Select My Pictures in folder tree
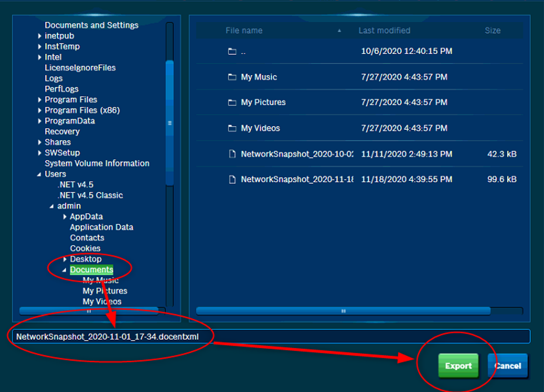Image resolution: width=544 pixels, height=392 pixels. (x=105, y=291)
